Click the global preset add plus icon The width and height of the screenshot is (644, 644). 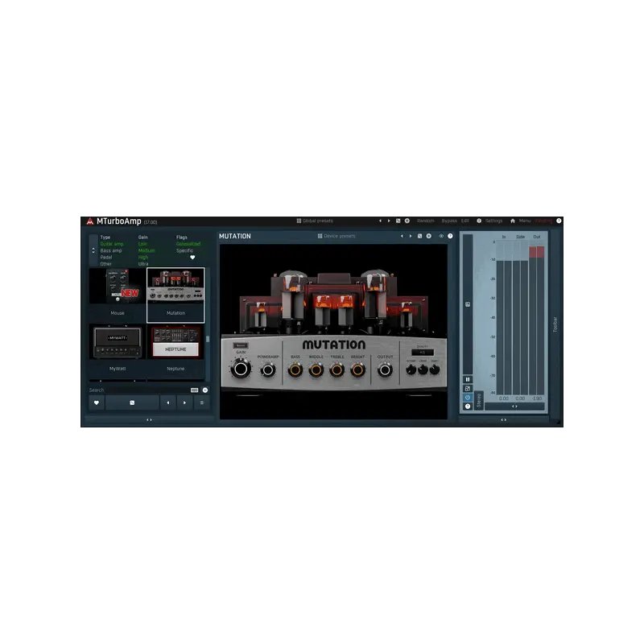tap(407, 221)
